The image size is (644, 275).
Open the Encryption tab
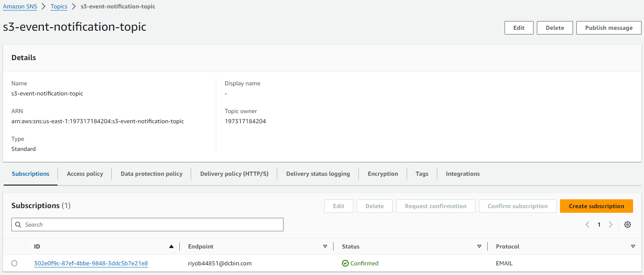(x=383, y=174)
